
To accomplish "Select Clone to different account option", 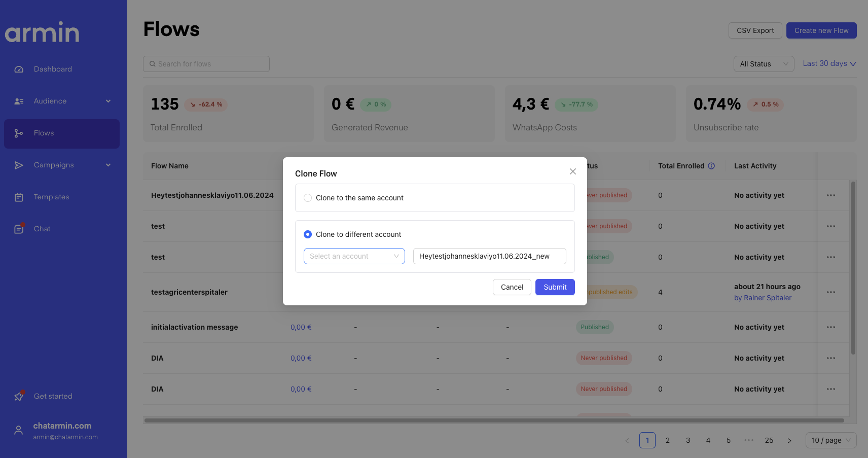I will [308, 234].
